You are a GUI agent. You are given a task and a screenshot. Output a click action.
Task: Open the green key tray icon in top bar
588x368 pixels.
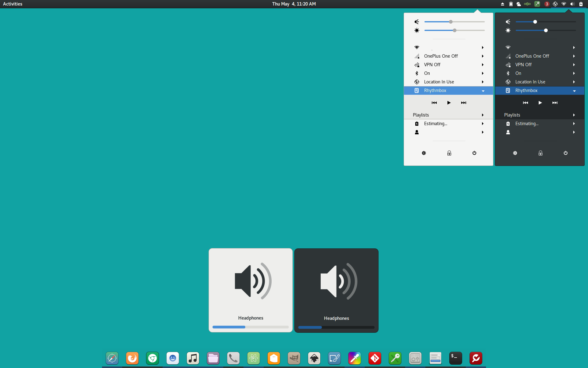537,4
